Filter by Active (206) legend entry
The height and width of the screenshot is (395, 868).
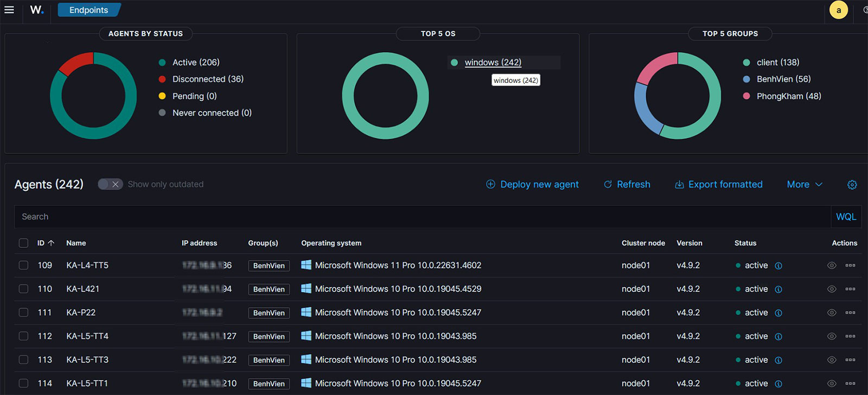(x=189, y=62)
